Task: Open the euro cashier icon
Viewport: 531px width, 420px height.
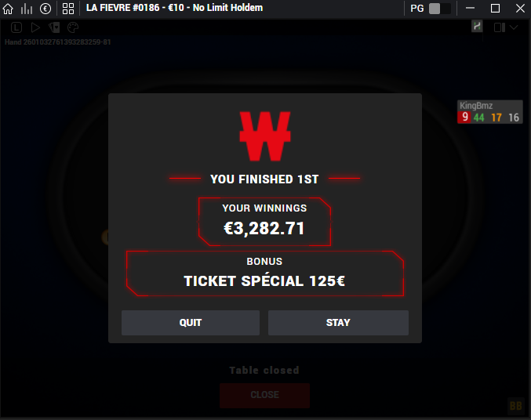Action: pos(45,9)
